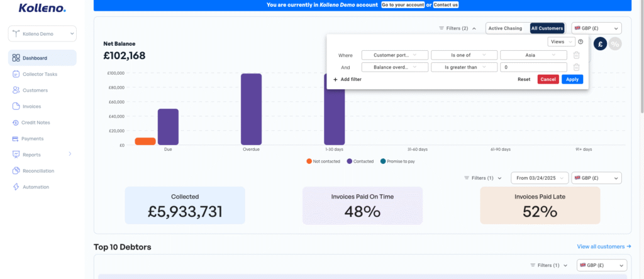Image resolution: width=644 pixels, height=279 pixels.
Task: Open the Invoices menu item
Action: 31,106
